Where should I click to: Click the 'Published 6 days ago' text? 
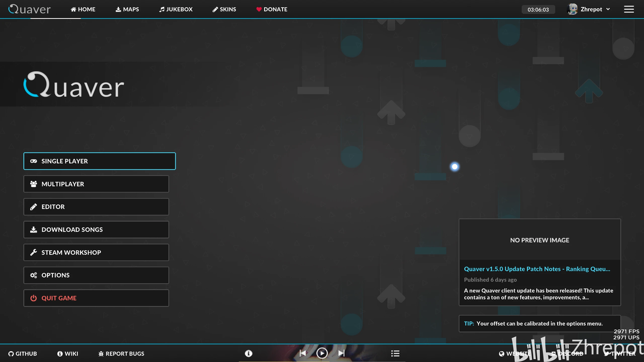tap(491, 279)
